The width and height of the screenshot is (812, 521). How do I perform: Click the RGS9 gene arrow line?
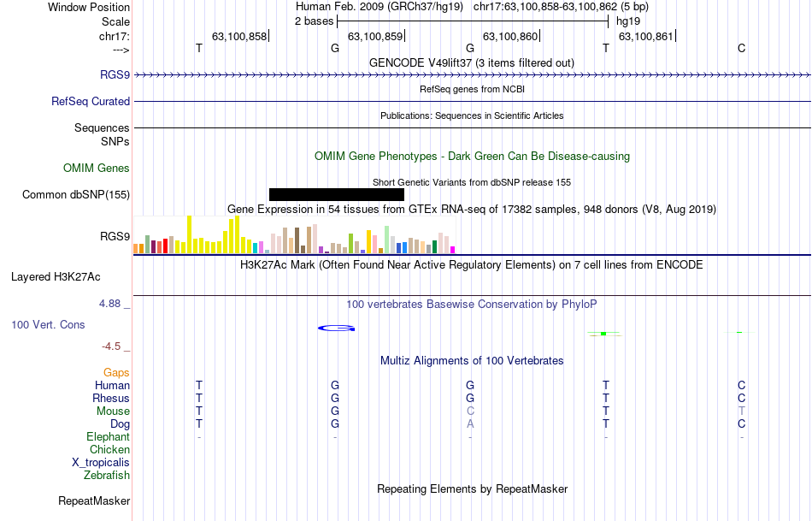click(x=473, y=75)
